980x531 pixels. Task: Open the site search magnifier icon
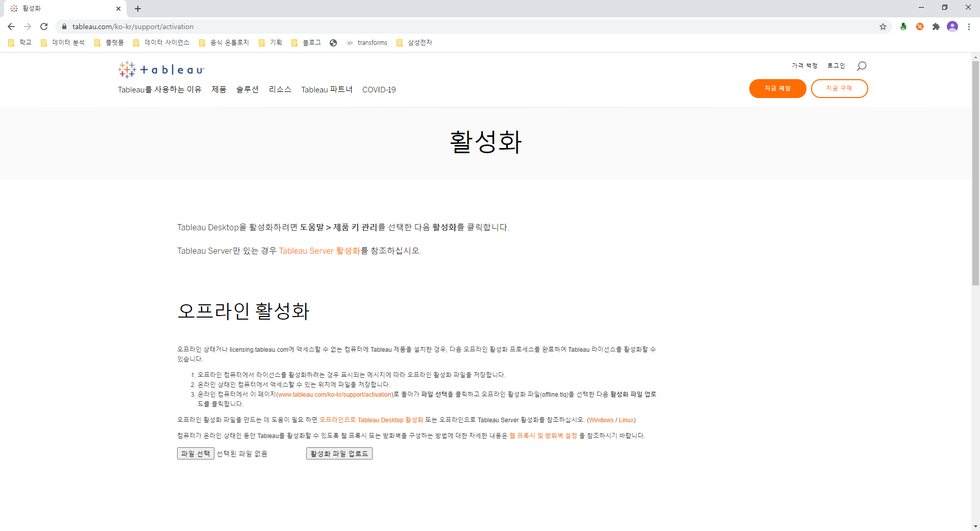point(862,66)
